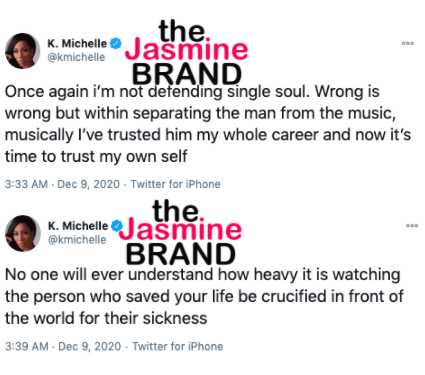Viewport: 425px width, 375px height.
Task: Click theJasmineBRAND logo above "Once again" tweet
Action: (x=186, y=52)
